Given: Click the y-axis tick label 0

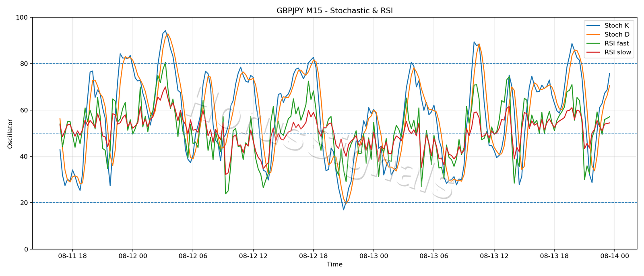Looking at the screenshot, I should click(26, 249).
